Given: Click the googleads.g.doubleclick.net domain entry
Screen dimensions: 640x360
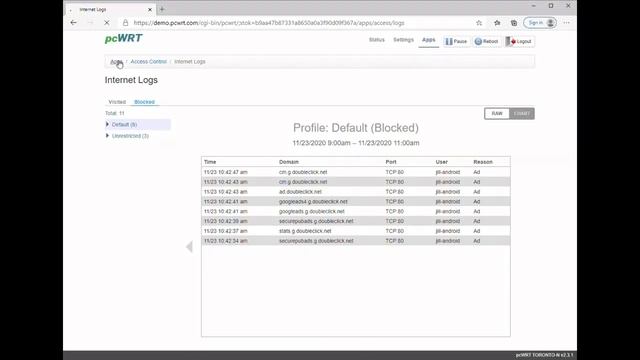Looking at the screenshot, I should 311,211.
